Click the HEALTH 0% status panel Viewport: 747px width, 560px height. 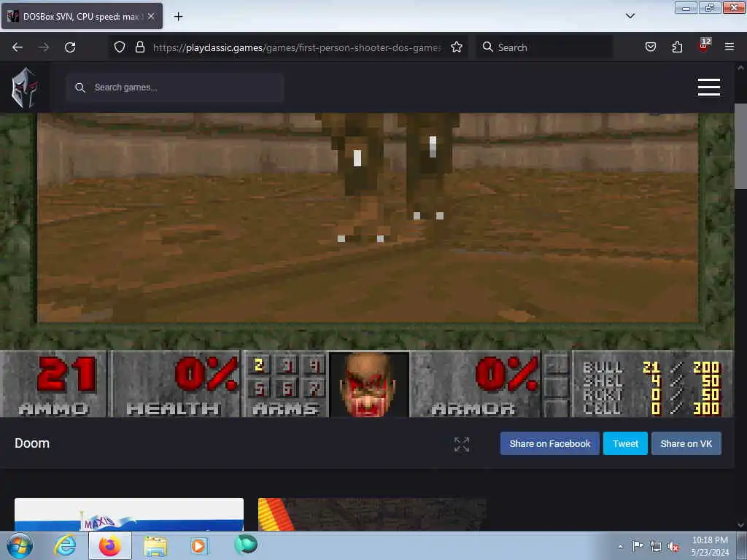pos(175,384)
